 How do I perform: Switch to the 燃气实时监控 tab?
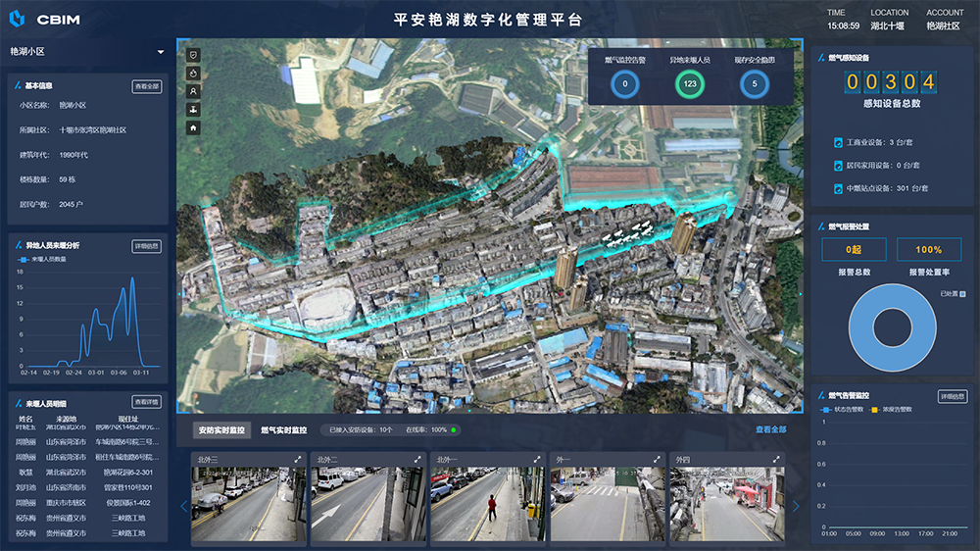[283, 430]
